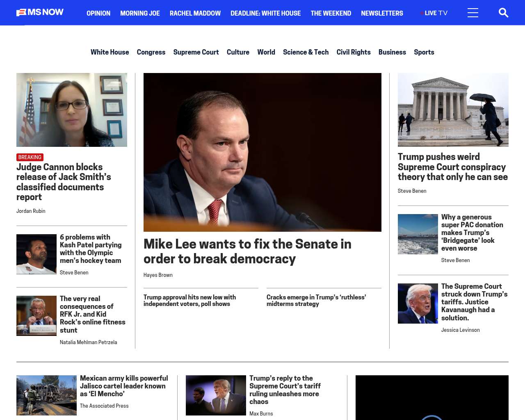Read Mexican army kills cartel leader article
Screen dimensions: 525x420
point(124,386)
